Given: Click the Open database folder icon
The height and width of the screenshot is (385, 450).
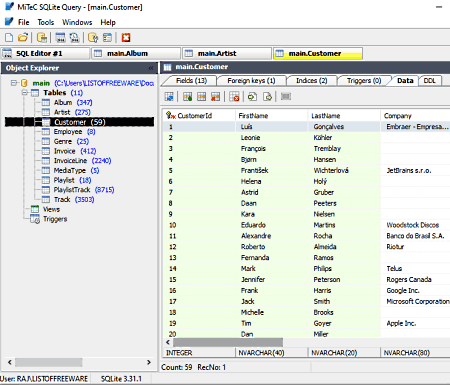Looking at the screenshot, I should (23, 37).
